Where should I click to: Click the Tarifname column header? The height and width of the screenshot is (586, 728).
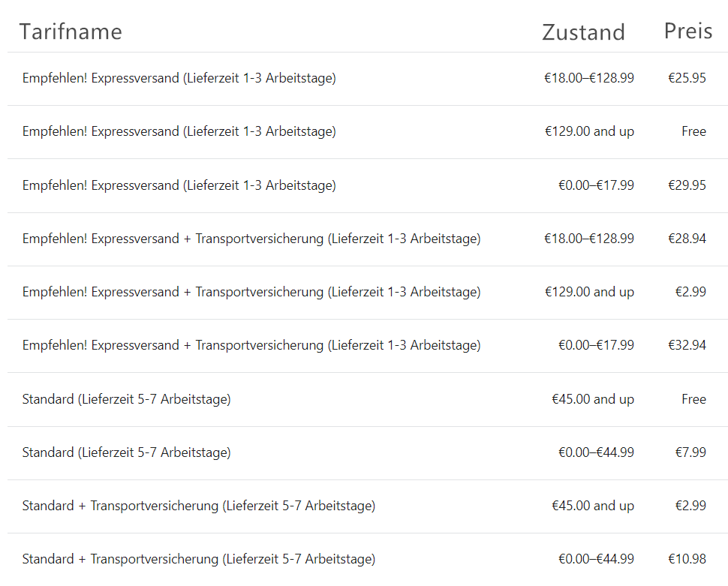71,32
